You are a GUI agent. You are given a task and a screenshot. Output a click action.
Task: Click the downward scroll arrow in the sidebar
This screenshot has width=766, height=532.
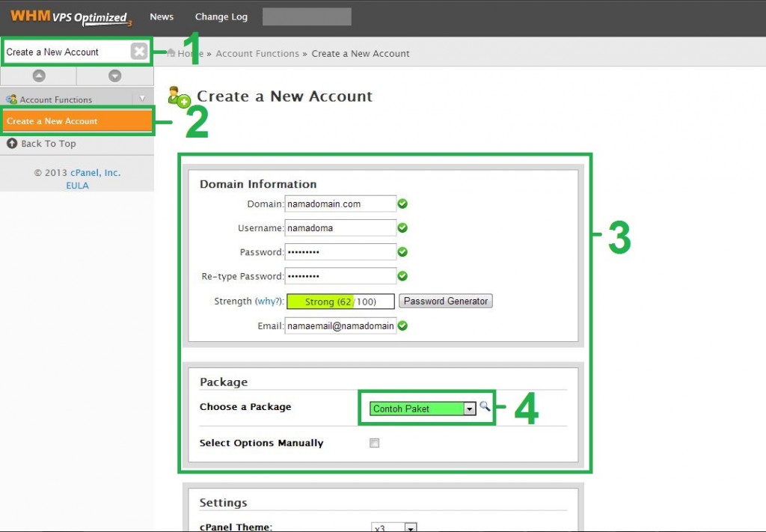pyautogui.click(x=114, y=75)
